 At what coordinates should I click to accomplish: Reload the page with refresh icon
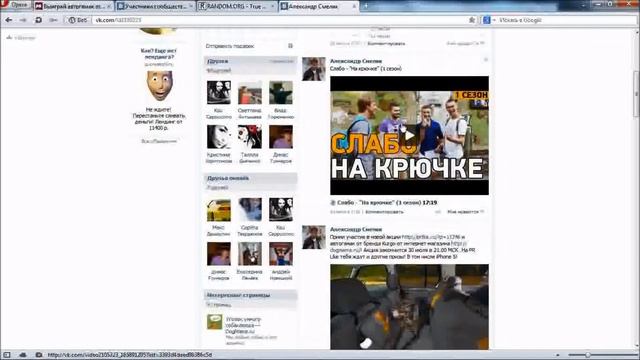click(x=38, y=20)
